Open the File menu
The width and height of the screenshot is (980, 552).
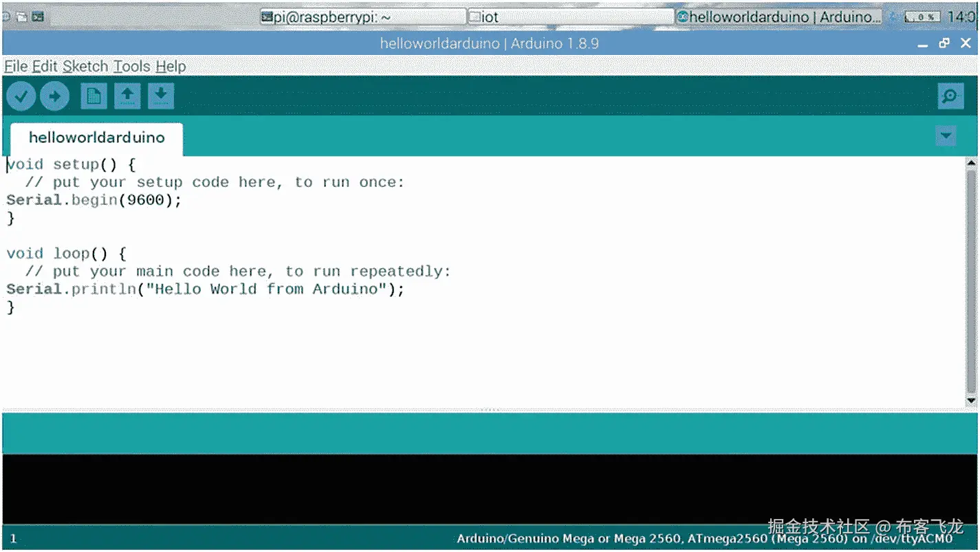[x=16, y=67]
